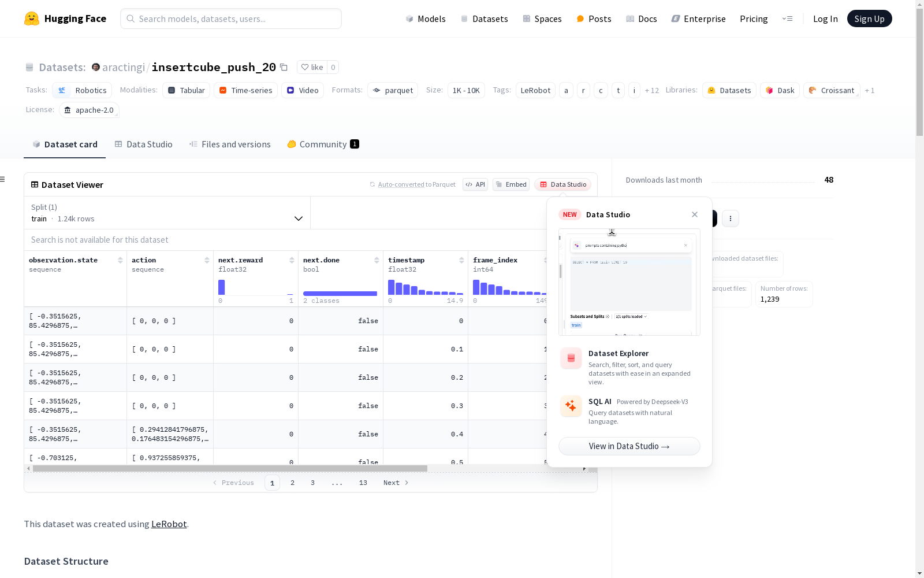924x578 pixels.
Task: Select the Robotics task tag
Action: pyautogui.click(x=82, y=90)
